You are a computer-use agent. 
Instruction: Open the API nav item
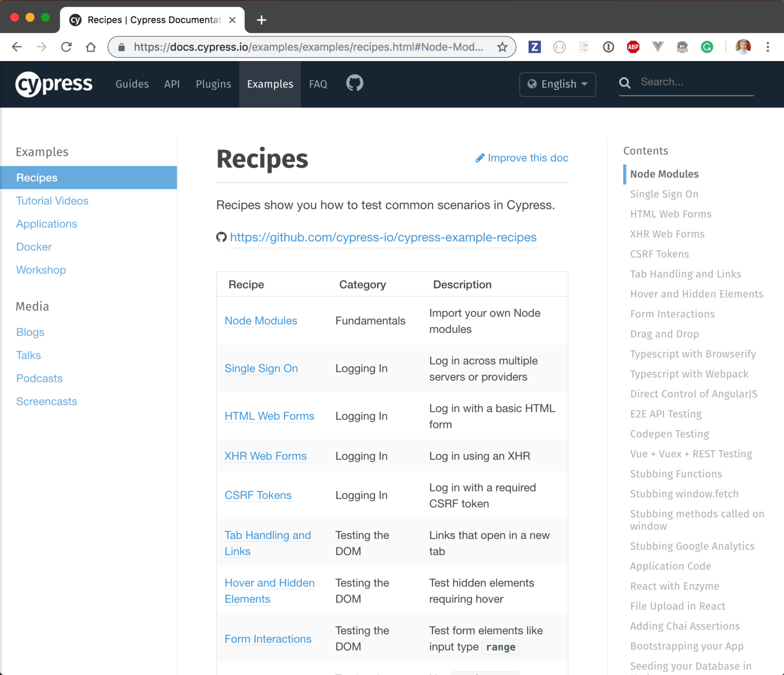[x=172, y=84]
